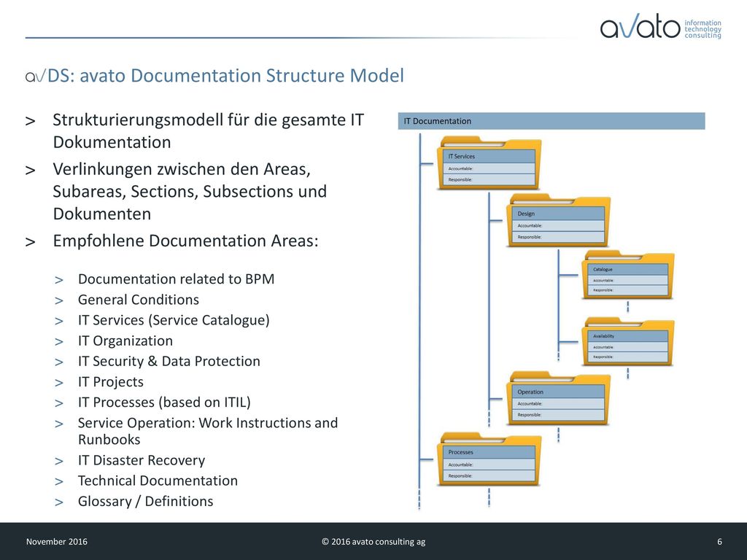Select the "IT Organization" list item
This screenshot has width=747, height=560.
tap(125, 341)
